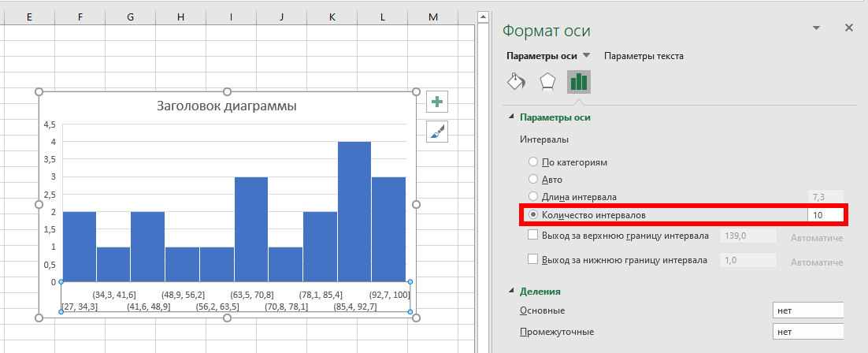
Task: Open the Fill & Line paint bucket tab
Action: [x=516, y=82]
